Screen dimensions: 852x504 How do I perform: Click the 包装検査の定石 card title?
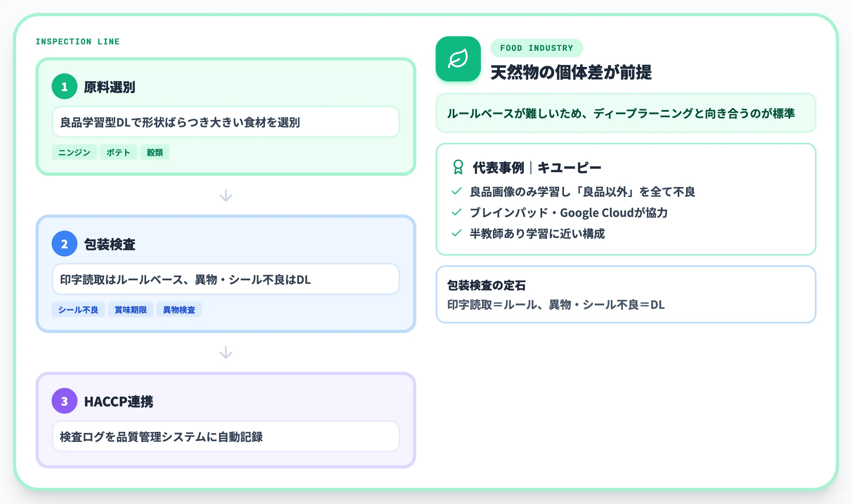pos(487,285)
